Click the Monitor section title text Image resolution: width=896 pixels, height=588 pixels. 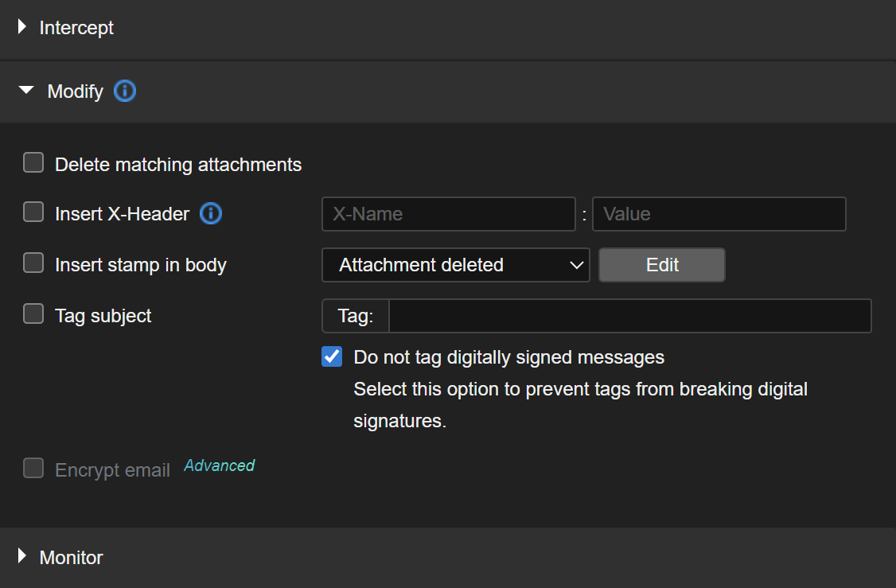pos(71,557)
